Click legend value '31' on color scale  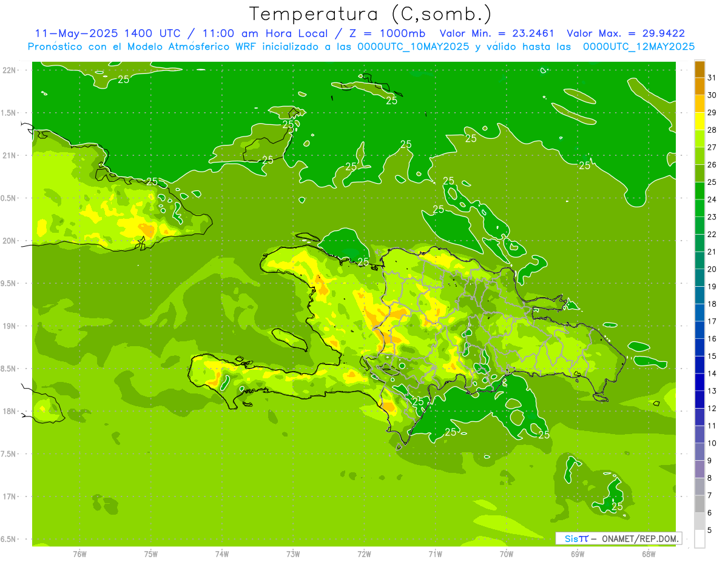point(712,78)
